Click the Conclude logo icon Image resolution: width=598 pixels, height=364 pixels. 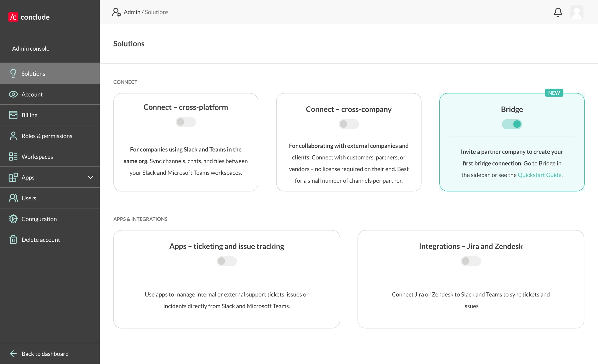[x=13, y=17]
